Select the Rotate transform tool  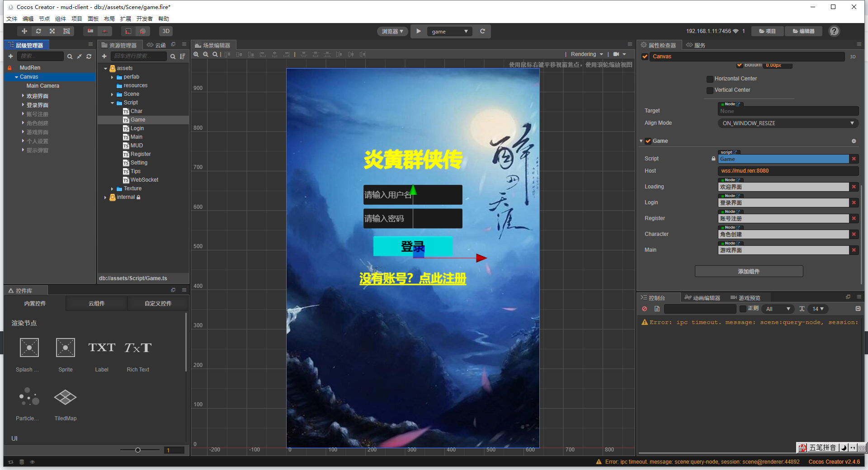click(x=38, y=31)
